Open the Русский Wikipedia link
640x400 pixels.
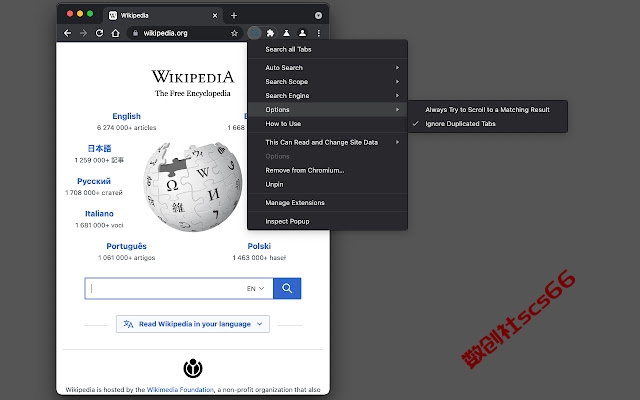94,181
